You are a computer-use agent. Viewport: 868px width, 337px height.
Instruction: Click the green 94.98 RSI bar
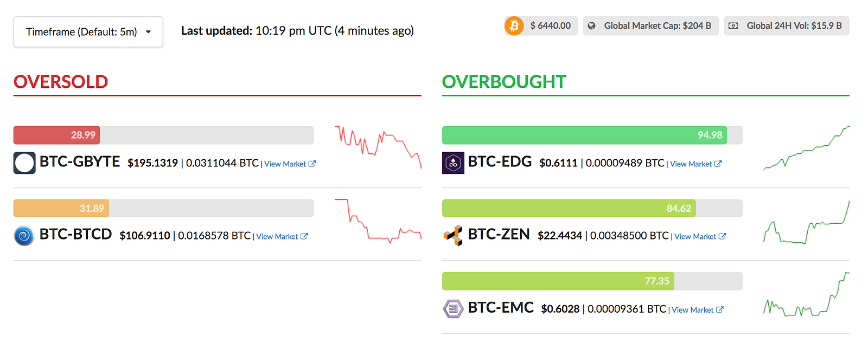tap(585, 135)
